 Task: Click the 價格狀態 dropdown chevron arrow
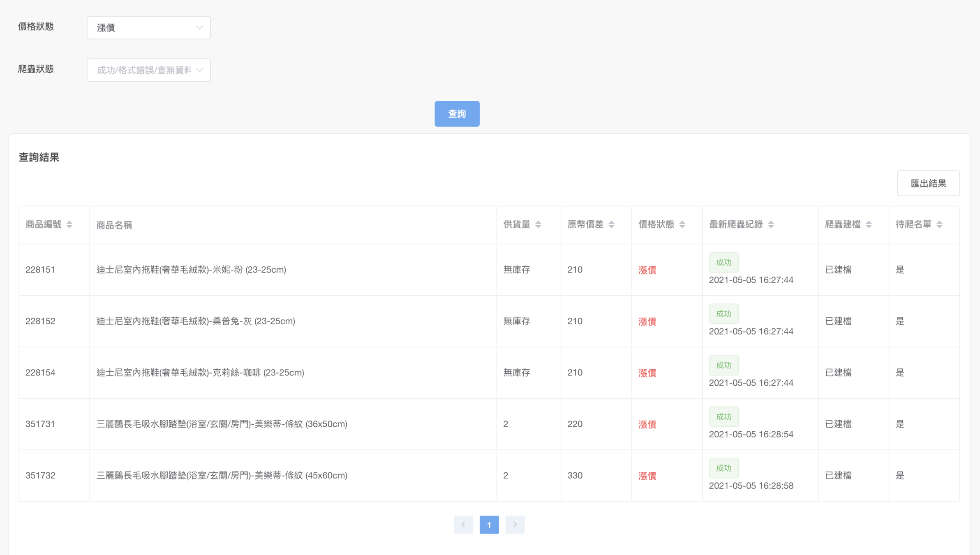[199, 28]
